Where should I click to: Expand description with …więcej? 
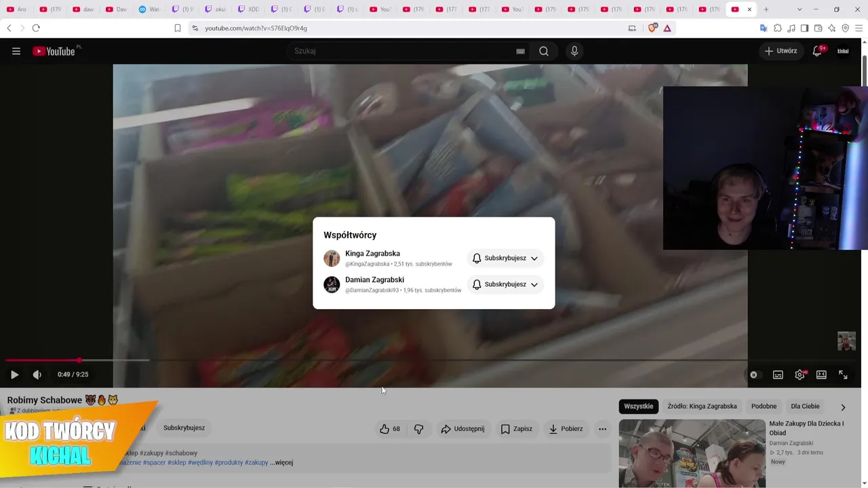coord(281,463)
